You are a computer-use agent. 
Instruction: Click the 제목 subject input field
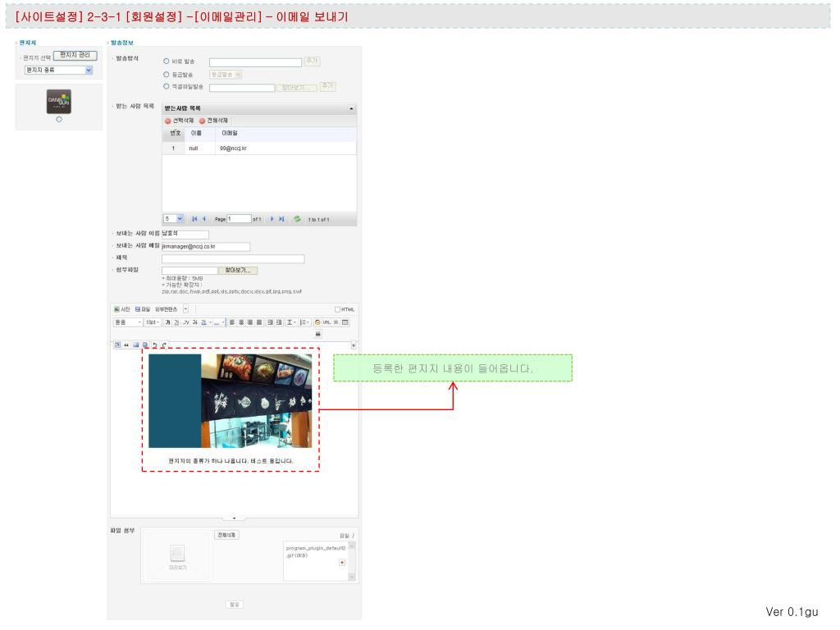point(233,258)
